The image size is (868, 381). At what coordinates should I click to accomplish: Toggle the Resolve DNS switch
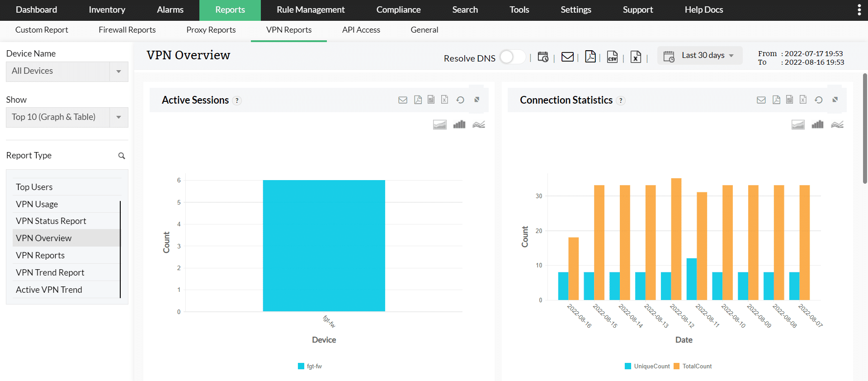tap(513, 57)
